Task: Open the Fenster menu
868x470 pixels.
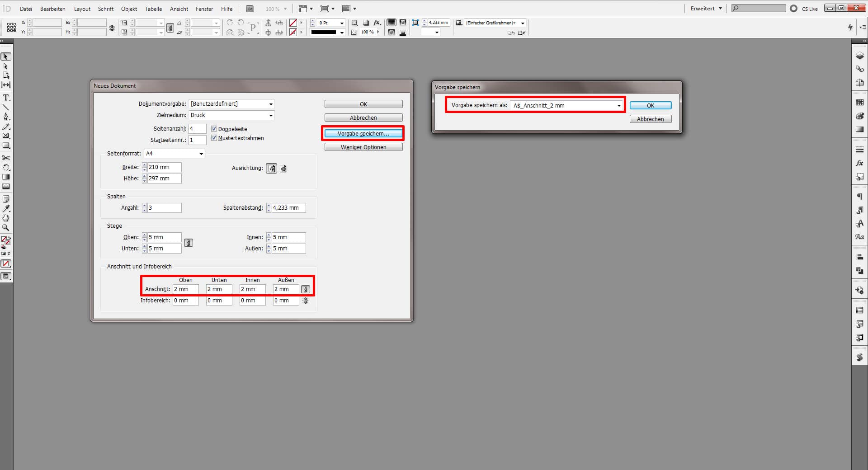Action: (x=204, y=9)
